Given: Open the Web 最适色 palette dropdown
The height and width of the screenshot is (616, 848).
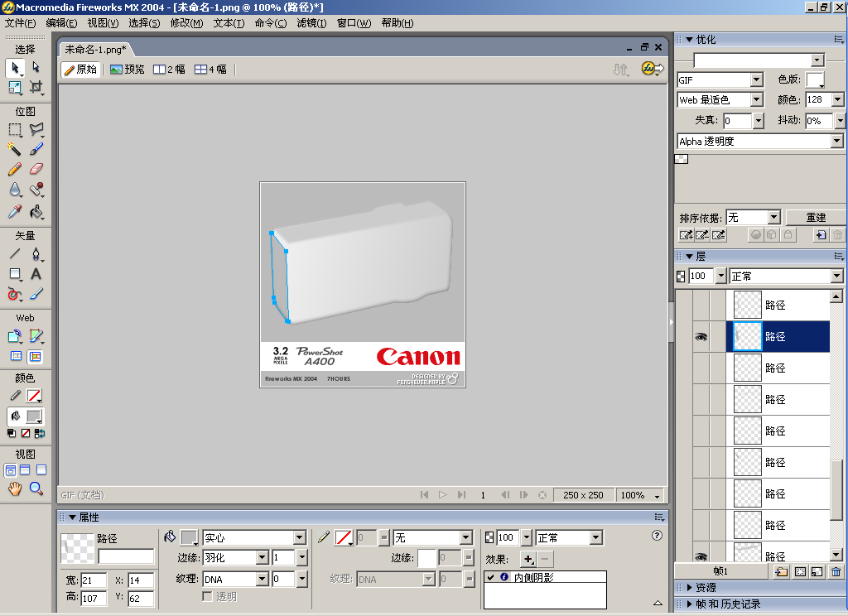Looking at the screenshot, I should (757, 100).
